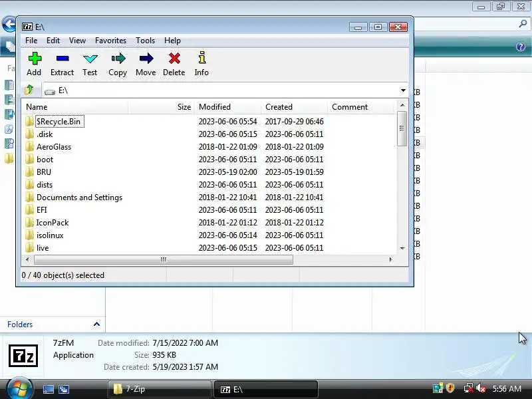Click Explorer help question mark icon
Viewport: 532px width, 399px height.
(521, 47)
